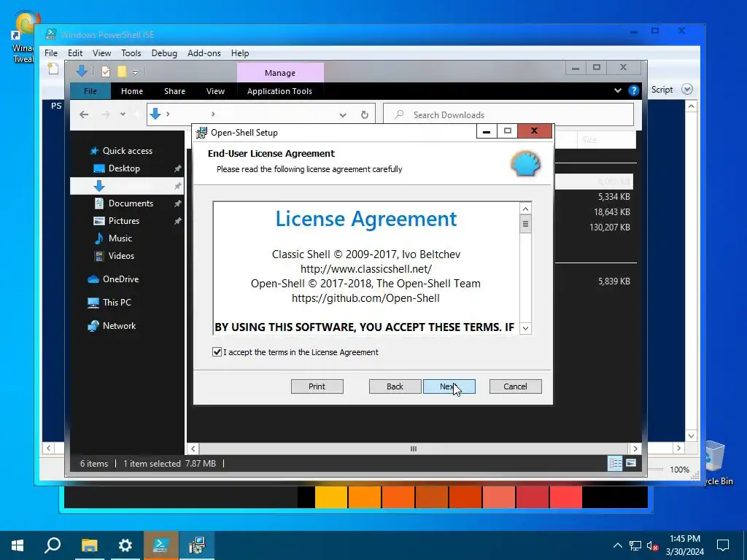Open taskbar Search magnifier

53,545
